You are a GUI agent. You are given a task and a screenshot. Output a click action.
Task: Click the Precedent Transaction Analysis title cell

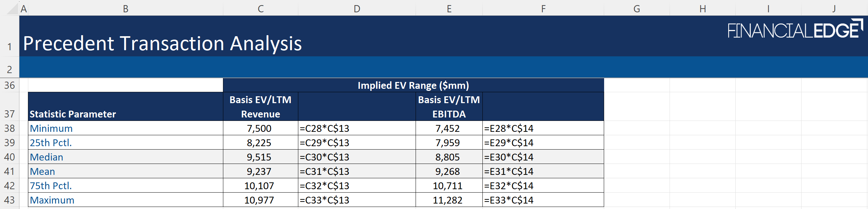point(162,44)
